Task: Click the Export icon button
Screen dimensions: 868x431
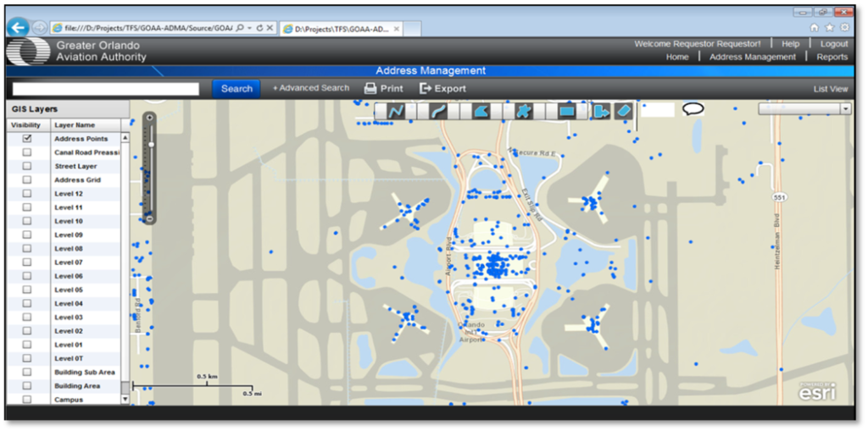Action: click(x=442, y=88)
